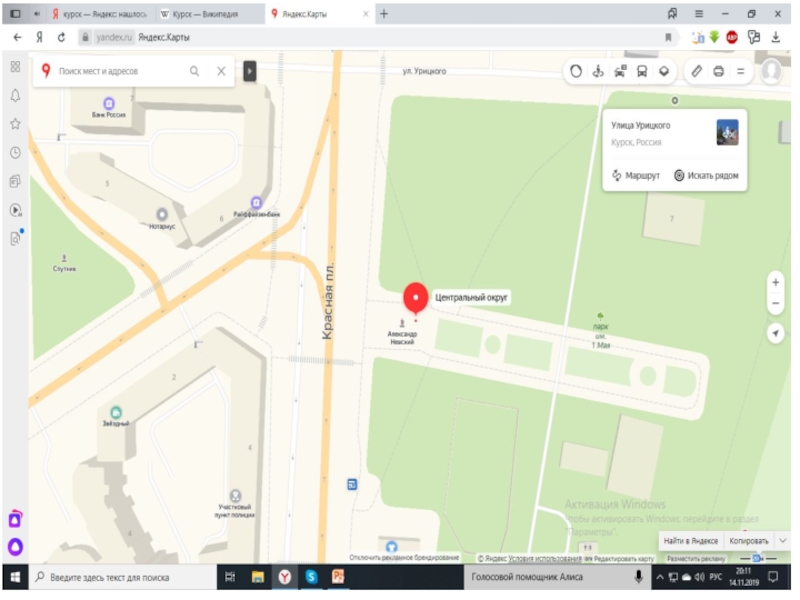Focus the Поиск мест и адресов field
The height and width of the screenshot is (600, 800).
pyautogui.click(x=123, y=72)
